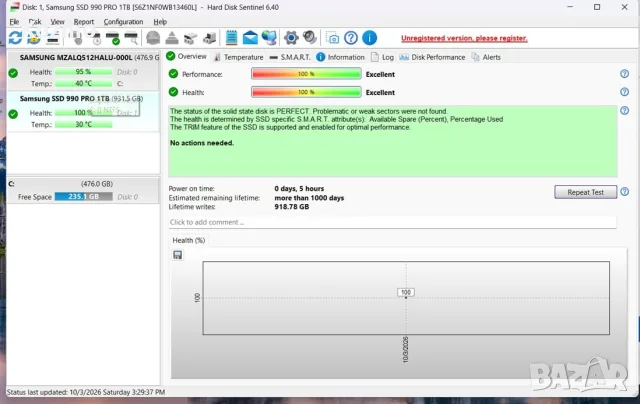The image size is (640, 404).
Task: Switch to the S.M.A.R.T. tab
Action: [290, 57]
